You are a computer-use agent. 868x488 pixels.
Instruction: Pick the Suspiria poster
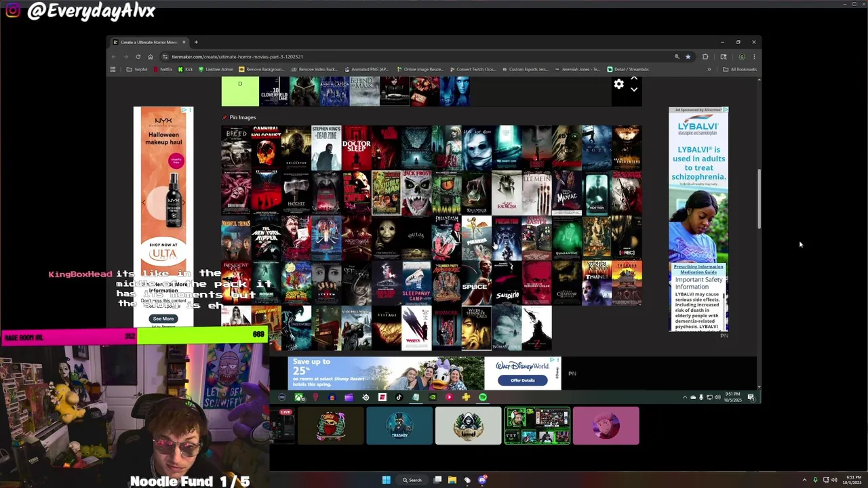coord(507,283)
